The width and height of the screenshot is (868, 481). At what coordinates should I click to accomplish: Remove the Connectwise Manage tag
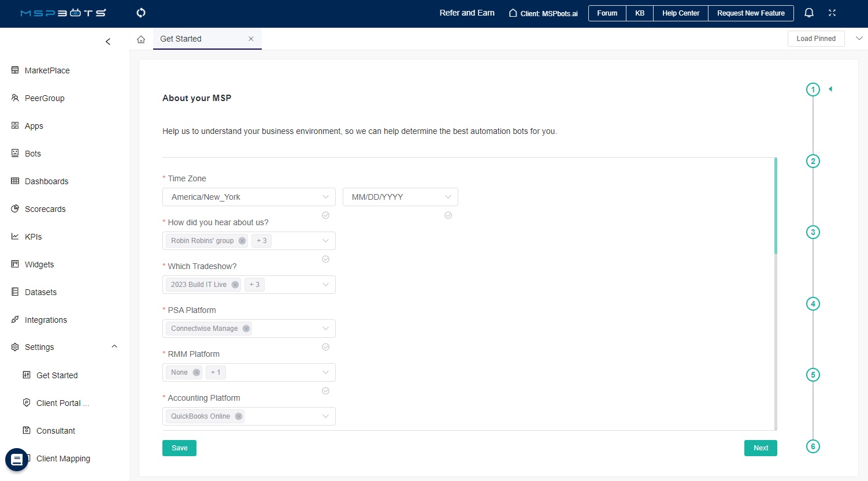246,329
